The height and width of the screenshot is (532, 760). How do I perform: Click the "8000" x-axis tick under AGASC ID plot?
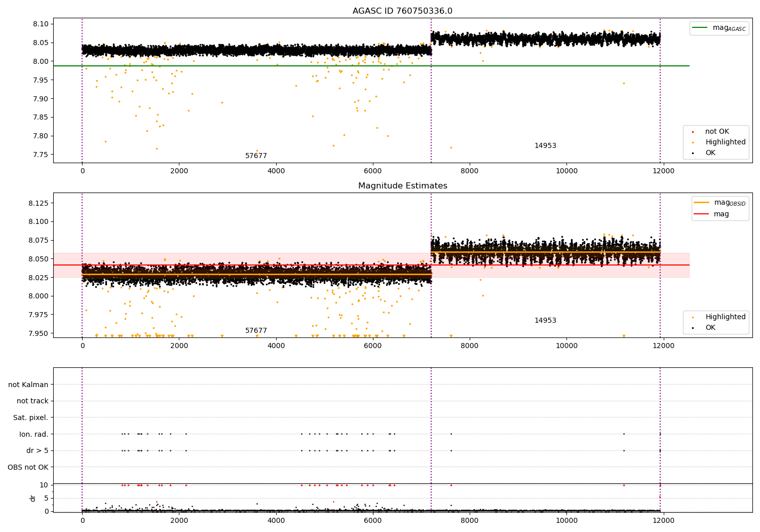click(470, 171)
